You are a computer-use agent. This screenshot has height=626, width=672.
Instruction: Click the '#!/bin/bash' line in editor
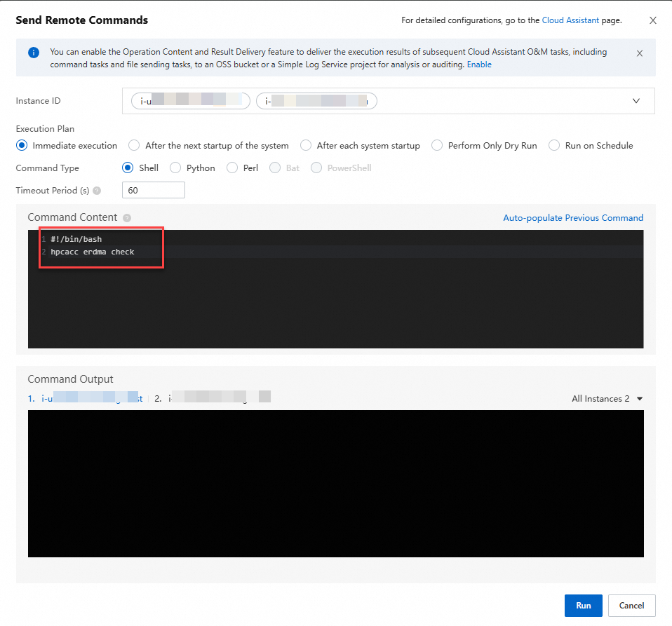click(x=76, y=239)
